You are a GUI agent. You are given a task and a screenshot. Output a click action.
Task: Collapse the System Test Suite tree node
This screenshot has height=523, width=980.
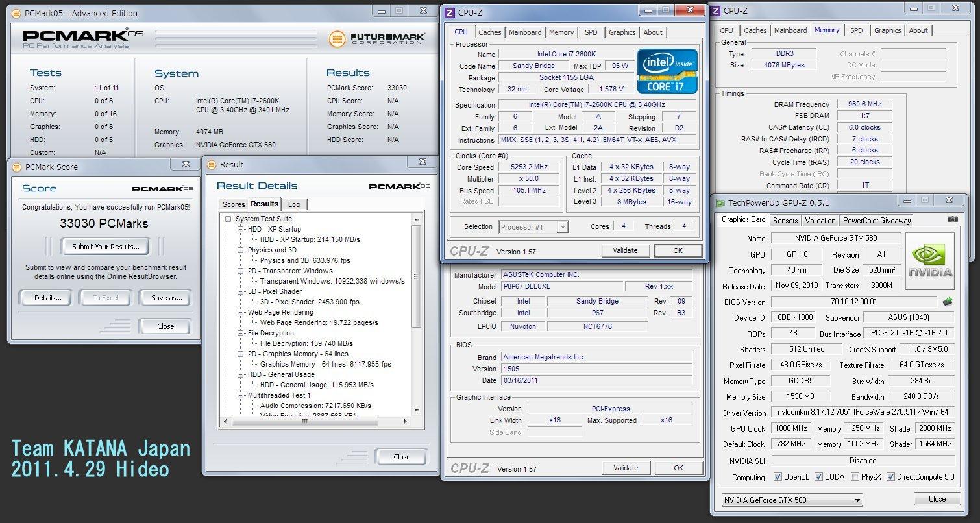coord(228,219)
